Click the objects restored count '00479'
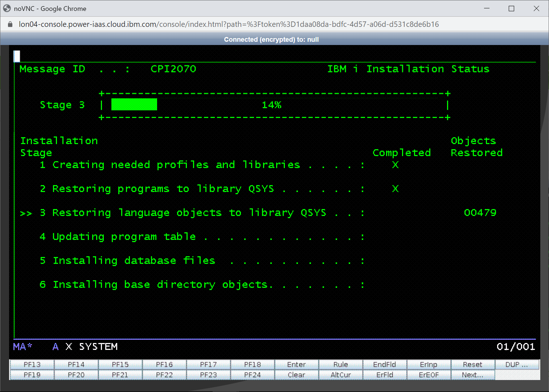The image size is (549, 392). tap(480, 213)
